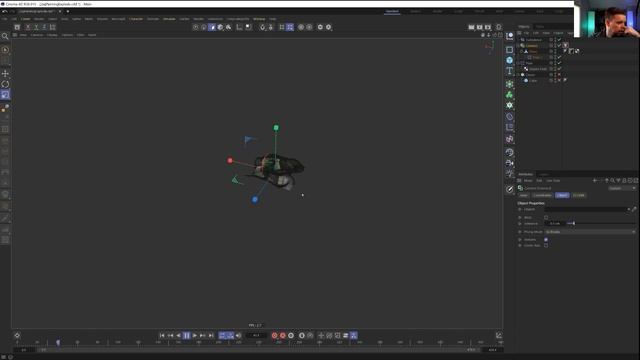Open User Data menu in Attributes panel

coord(553,180)
